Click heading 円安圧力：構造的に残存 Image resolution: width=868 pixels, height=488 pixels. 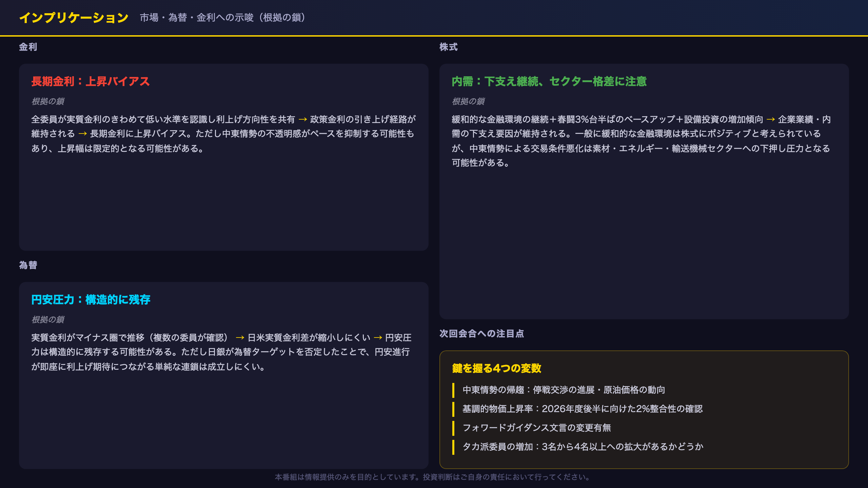click(91, 300)
